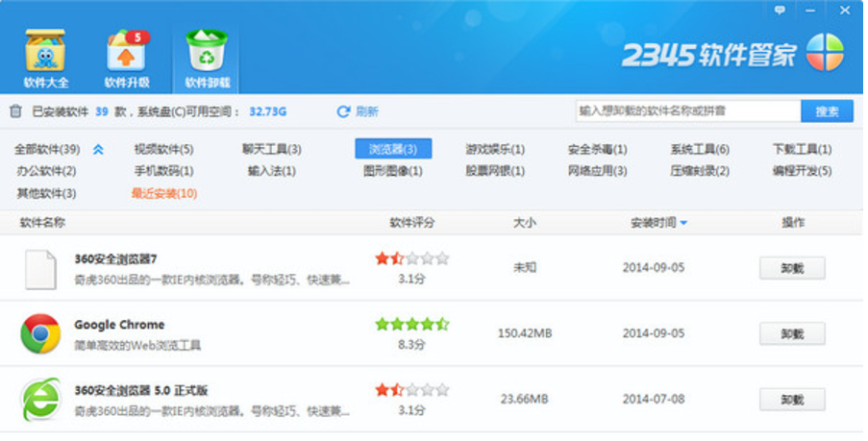868x441 pixels.
Task: Show 最近安装(10) recently installed
Action: tap(163, 194)
